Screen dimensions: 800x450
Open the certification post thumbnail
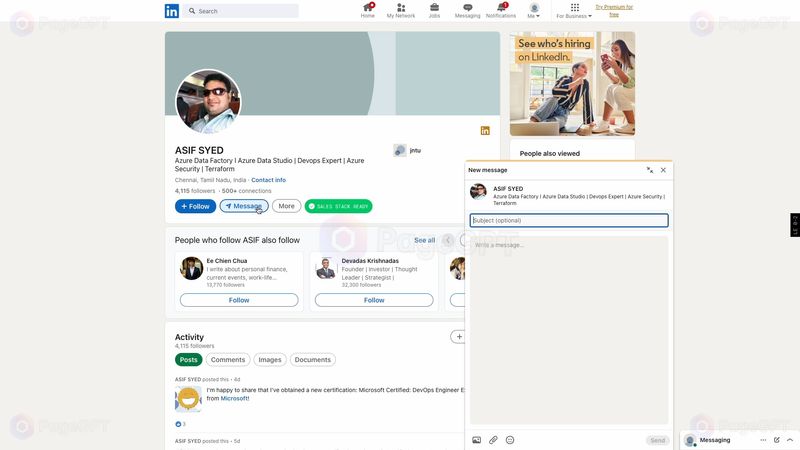pyautogui.click(x=188, y=399)
